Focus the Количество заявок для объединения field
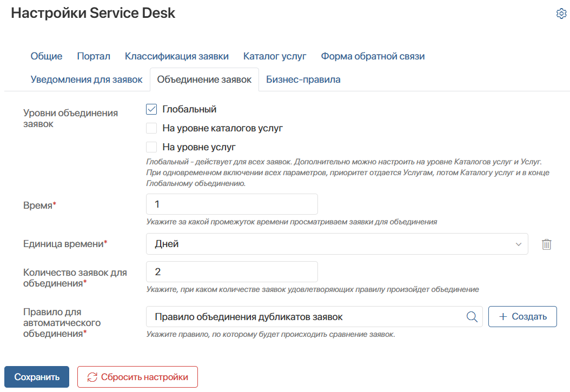The width and height of the screenshot is (570, 392). click(x=232, y=272)
